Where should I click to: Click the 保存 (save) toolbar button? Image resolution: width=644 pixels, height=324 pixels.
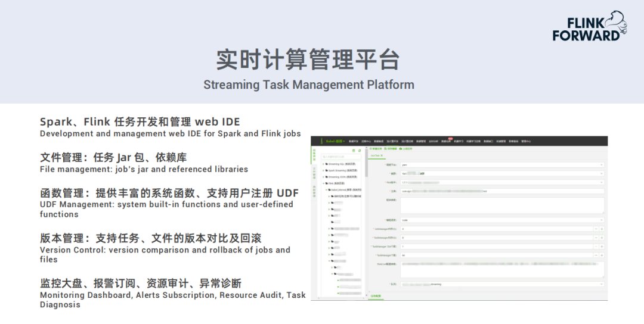pos(391,149)
